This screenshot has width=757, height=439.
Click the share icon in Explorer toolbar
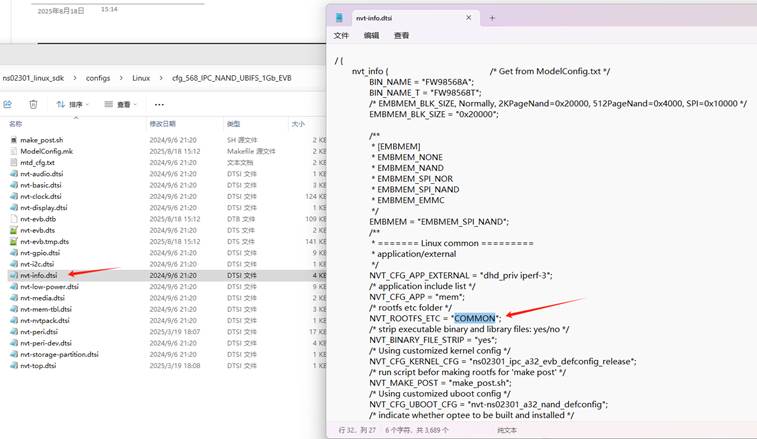8,104
